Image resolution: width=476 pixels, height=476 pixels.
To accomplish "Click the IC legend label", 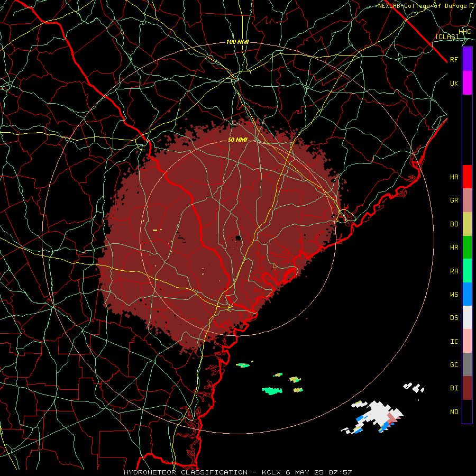I will click(x=454, y=342).
